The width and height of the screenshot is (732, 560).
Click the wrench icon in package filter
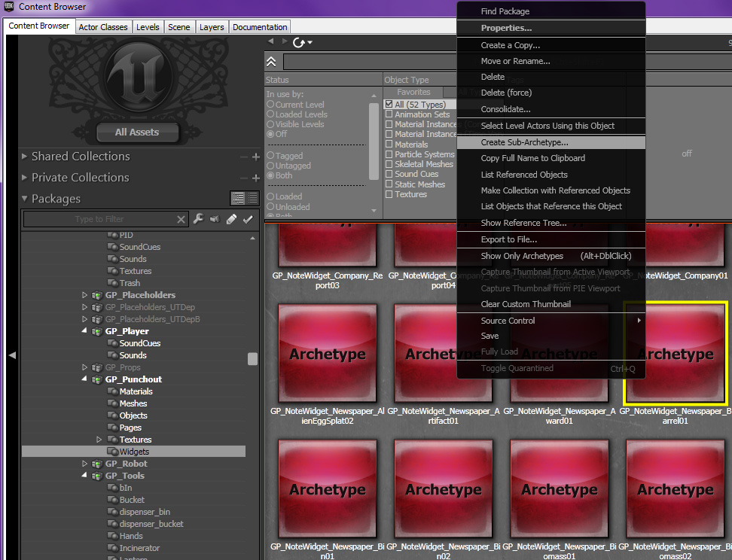click(x=198, y=219)
